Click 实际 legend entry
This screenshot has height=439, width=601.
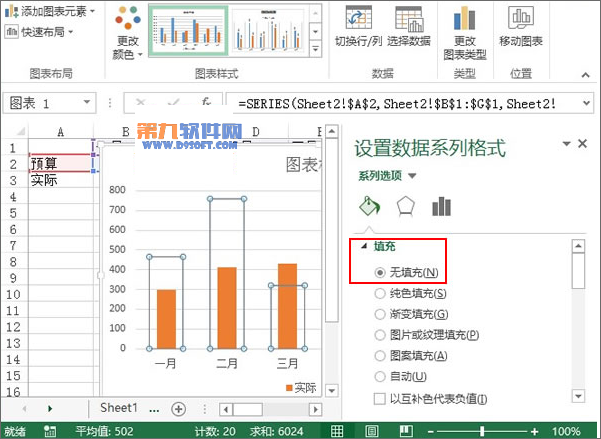301,388
